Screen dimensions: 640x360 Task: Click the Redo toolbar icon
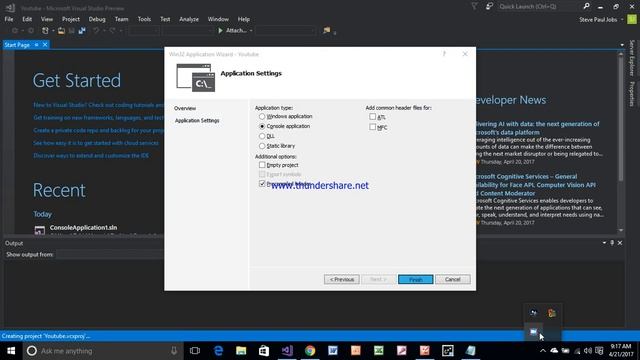click(112, 31)
